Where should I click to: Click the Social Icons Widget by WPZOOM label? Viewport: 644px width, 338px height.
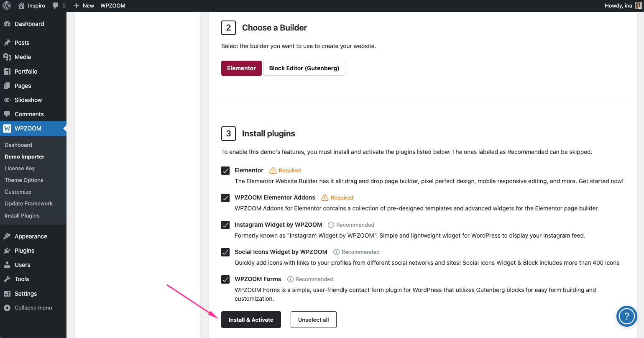[281, 252]
